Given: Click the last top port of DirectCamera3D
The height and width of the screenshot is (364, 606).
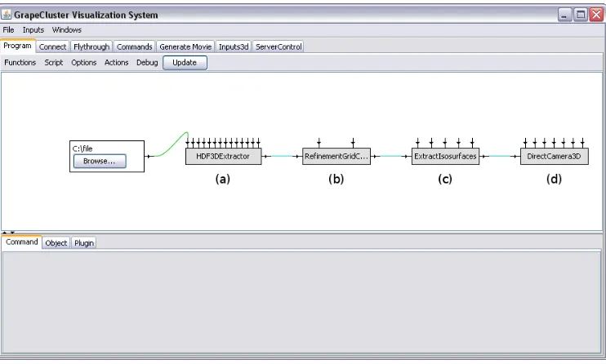Looking at the screenshot, I should tap(582, 143).
